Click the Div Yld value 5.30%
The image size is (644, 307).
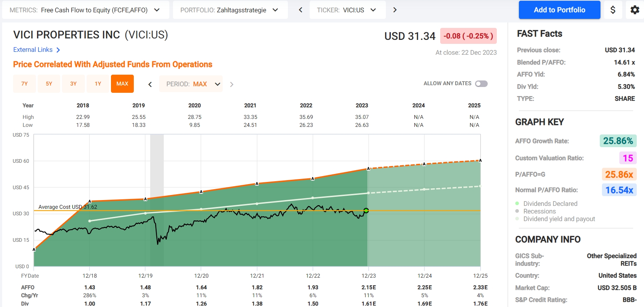coord(626,87)
